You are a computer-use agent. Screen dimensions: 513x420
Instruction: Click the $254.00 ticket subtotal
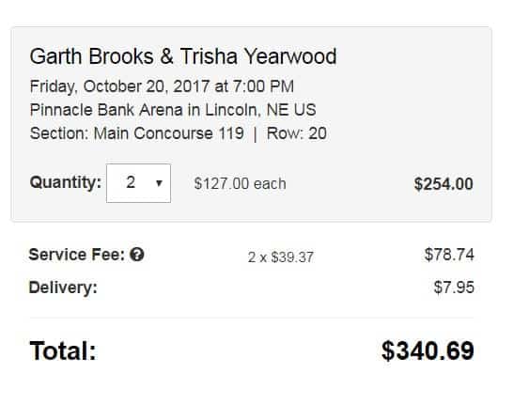(443, 184)
